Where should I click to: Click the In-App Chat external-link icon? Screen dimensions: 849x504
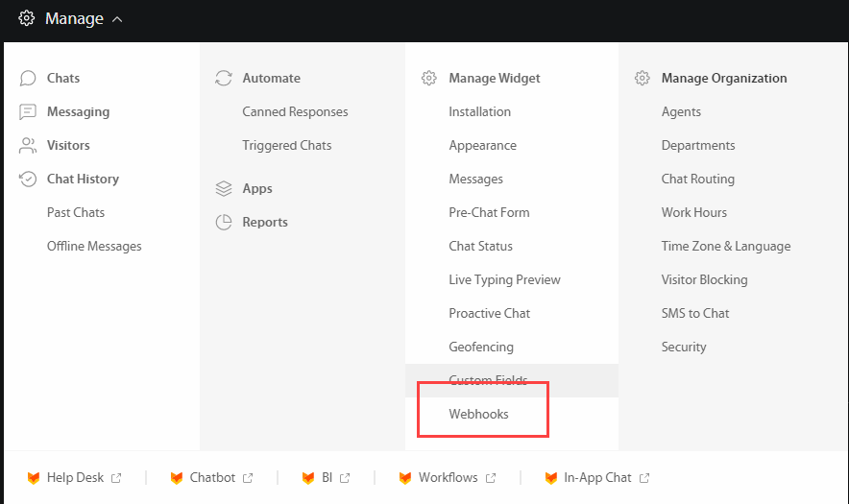[x=644, y=478]
